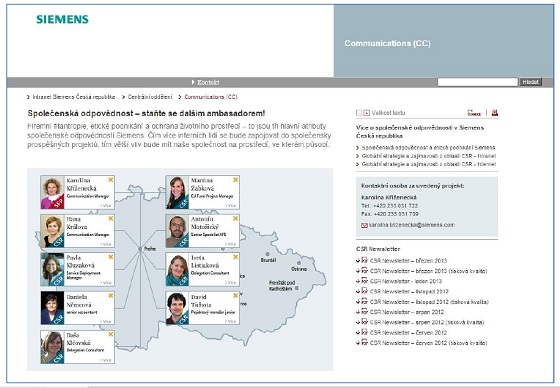This screenshot has width=560, height=388.
Task: Expand Více on David Tichota card
Action: [x=230, y=321]
